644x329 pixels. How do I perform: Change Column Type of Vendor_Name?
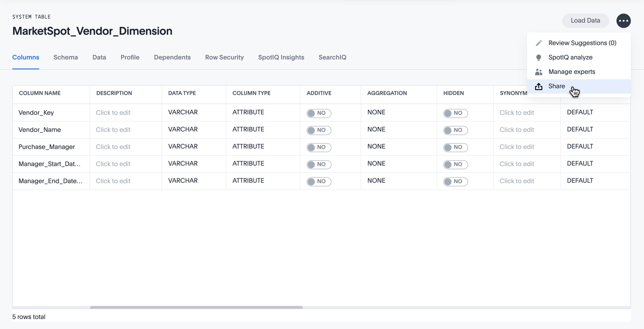(248, 130)
